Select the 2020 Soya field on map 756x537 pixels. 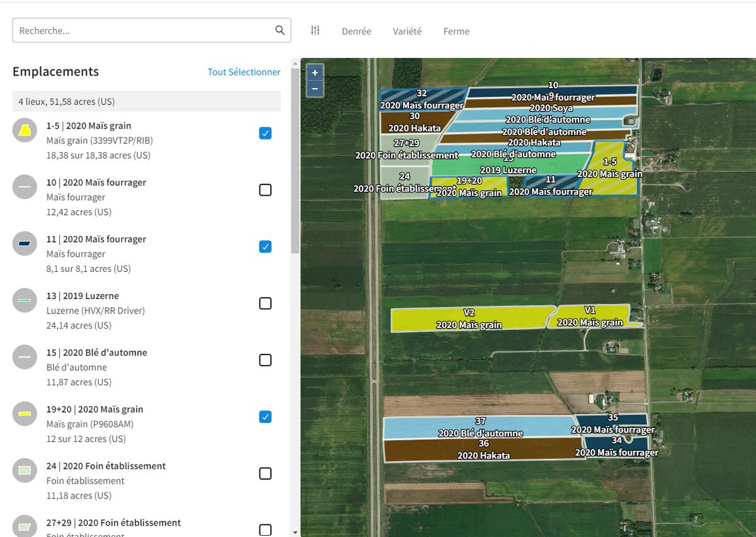point(551,101)
